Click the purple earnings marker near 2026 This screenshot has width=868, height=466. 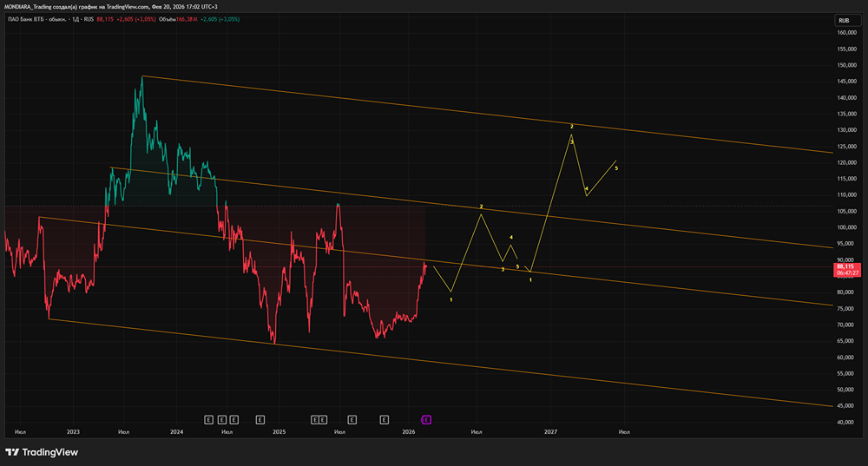pyautogui.click(x=426, y=419)
